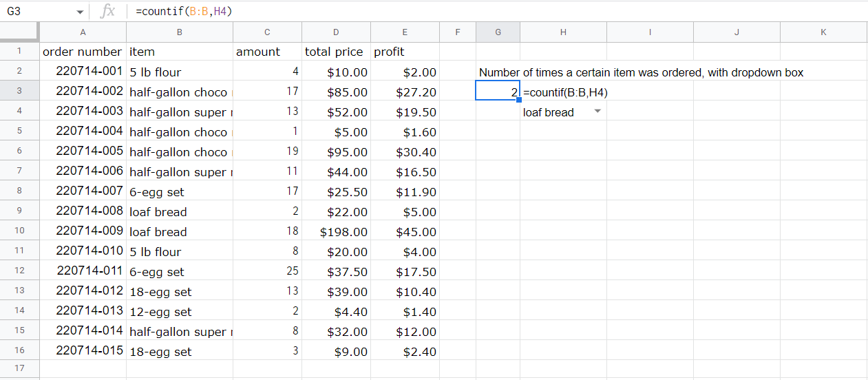This screenshot has width=868, height=380.
Task: Click the fx function icon
Action: click(107, 11)
